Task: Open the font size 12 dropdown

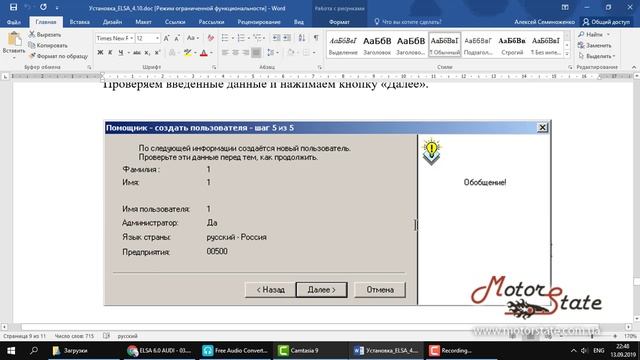Action: [157, 38]
